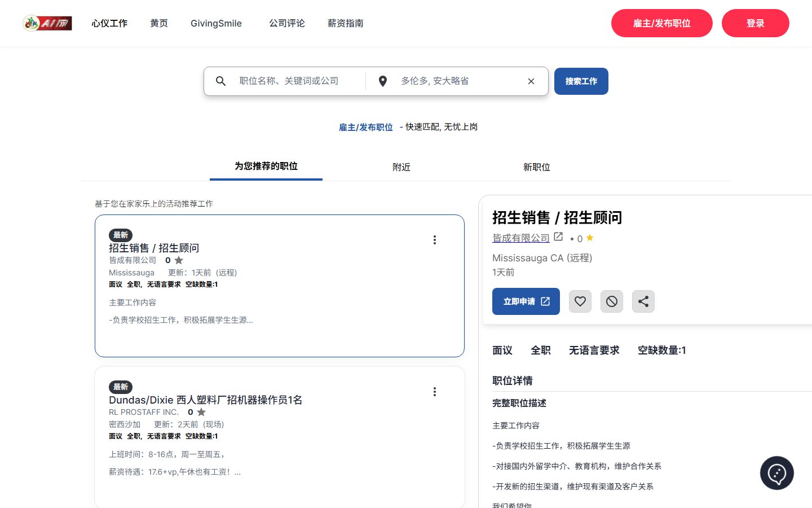The width and height of the screenshot is (812, 508).
Task: Open the three-dot menu on Dundas/Dixie card
Action: point(435,392)
